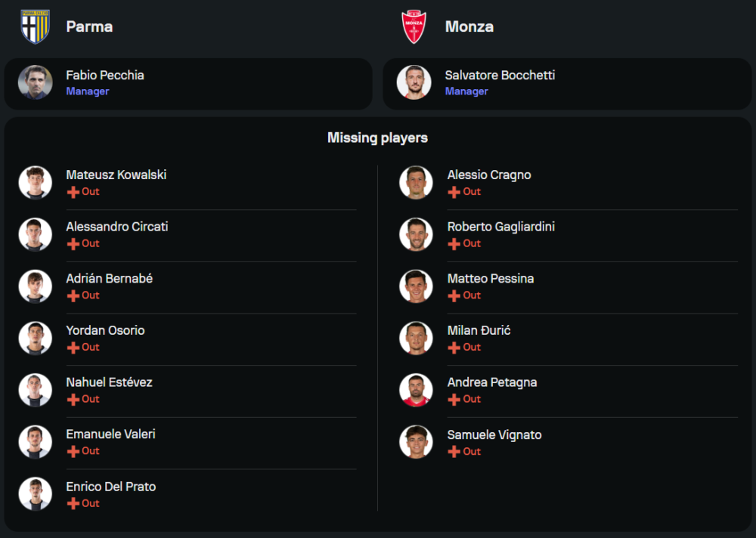This screenshot has height=538, width=756.
Task: Click Mateusz Kowalski's player avatar
Action: [36, 183]
